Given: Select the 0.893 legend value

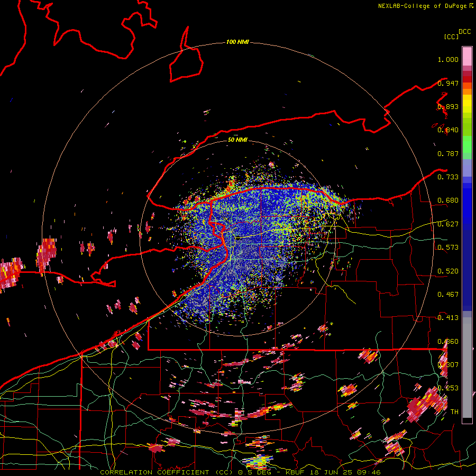Looking at the screenshot, I should pos(448,106).
